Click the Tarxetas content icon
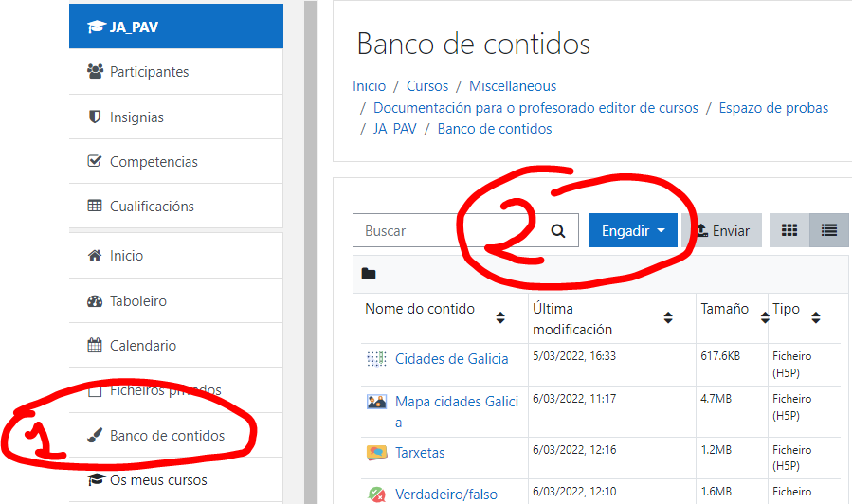Image resolution: width=852 pixels, height=504 pixels. point(376,453)
